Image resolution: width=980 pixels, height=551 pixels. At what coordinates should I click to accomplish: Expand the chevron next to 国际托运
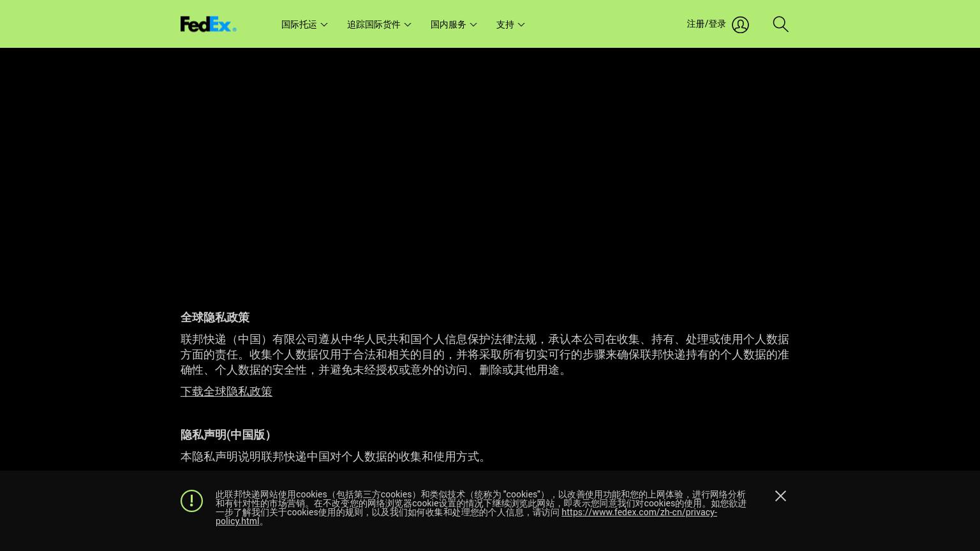click(x=324, y=25)
